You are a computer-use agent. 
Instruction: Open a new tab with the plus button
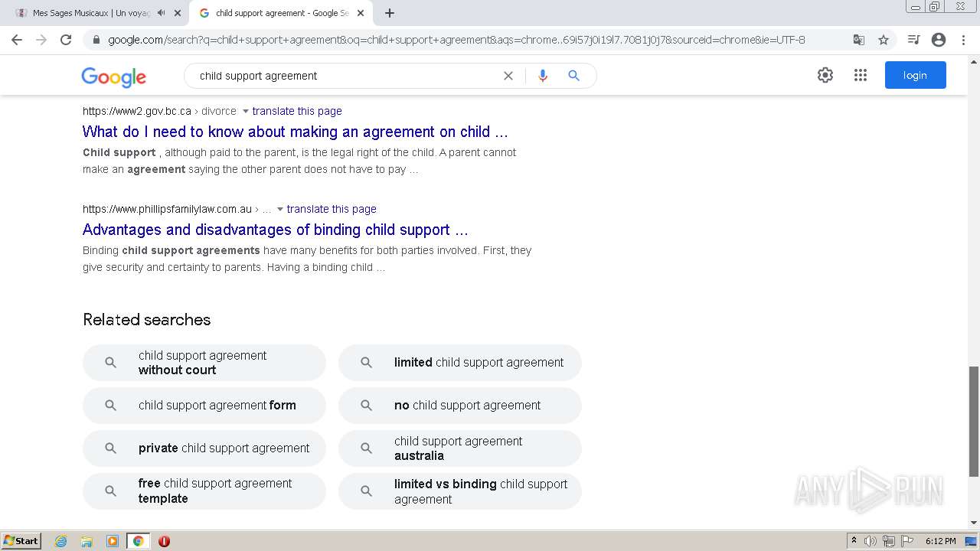pos(390,13)
